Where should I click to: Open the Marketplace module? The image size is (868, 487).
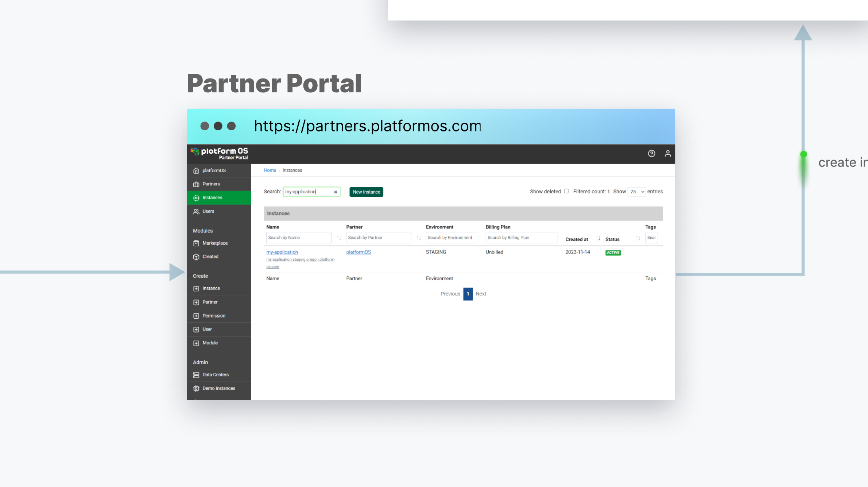tap(215, 243)
